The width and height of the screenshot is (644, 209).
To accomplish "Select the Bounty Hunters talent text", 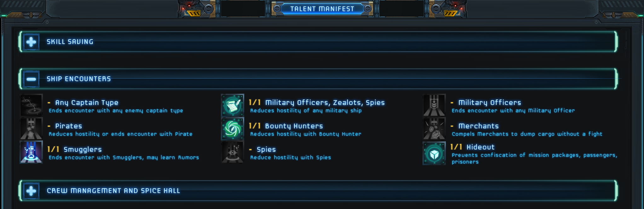I will tap(294, 126).
